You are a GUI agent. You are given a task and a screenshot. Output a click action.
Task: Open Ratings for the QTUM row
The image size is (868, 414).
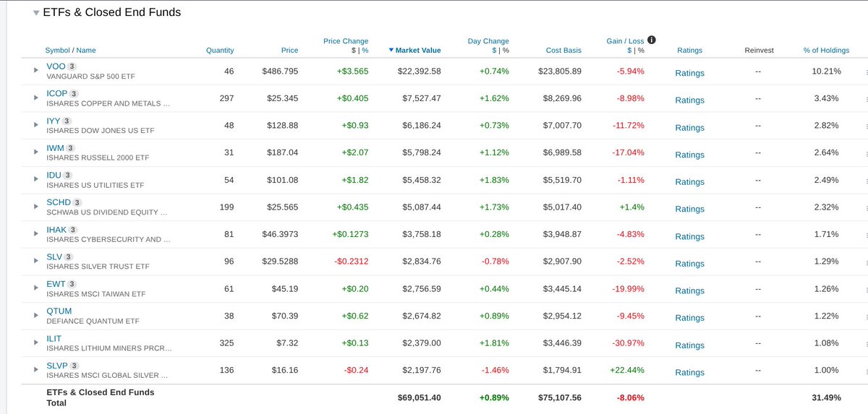pos(689,318)
